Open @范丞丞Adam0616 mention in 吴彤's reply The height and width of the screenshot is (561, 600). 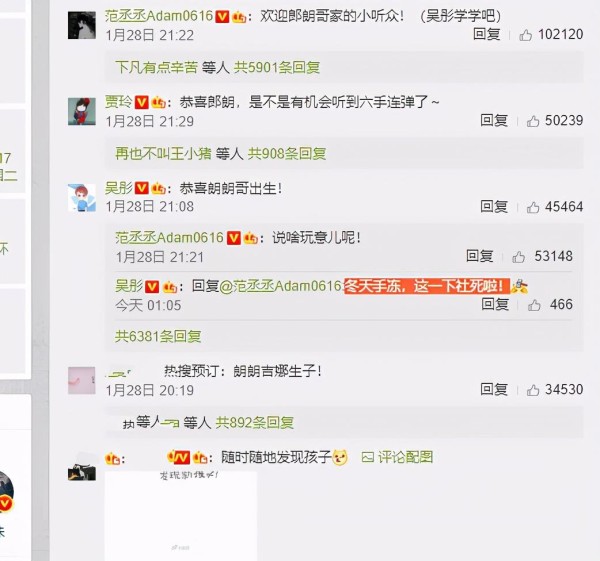tap(281, 286)
